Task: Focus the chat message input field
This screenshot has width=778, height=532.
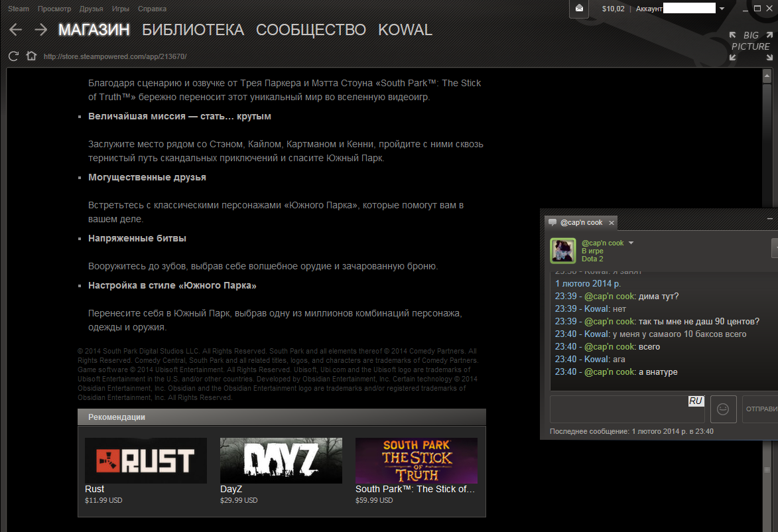Action: tap(627, 409)
